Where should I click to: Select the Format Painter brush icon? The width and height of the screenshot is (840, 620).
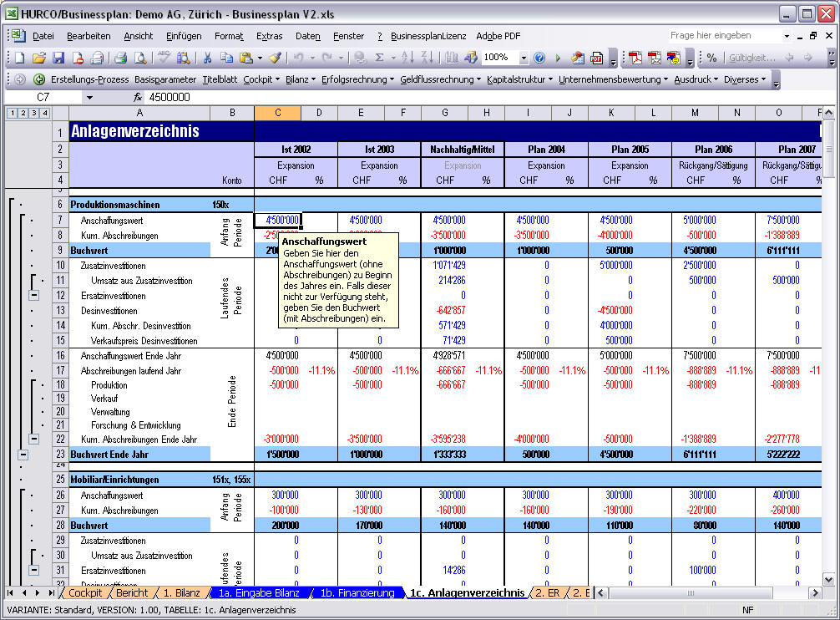[x=275, y=58]
